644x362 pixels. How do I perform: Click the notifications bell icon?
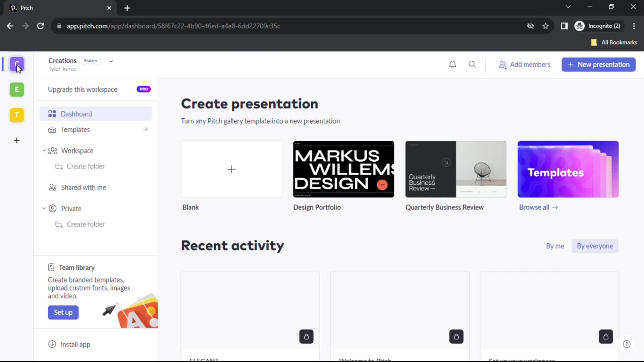click(452, 64)
